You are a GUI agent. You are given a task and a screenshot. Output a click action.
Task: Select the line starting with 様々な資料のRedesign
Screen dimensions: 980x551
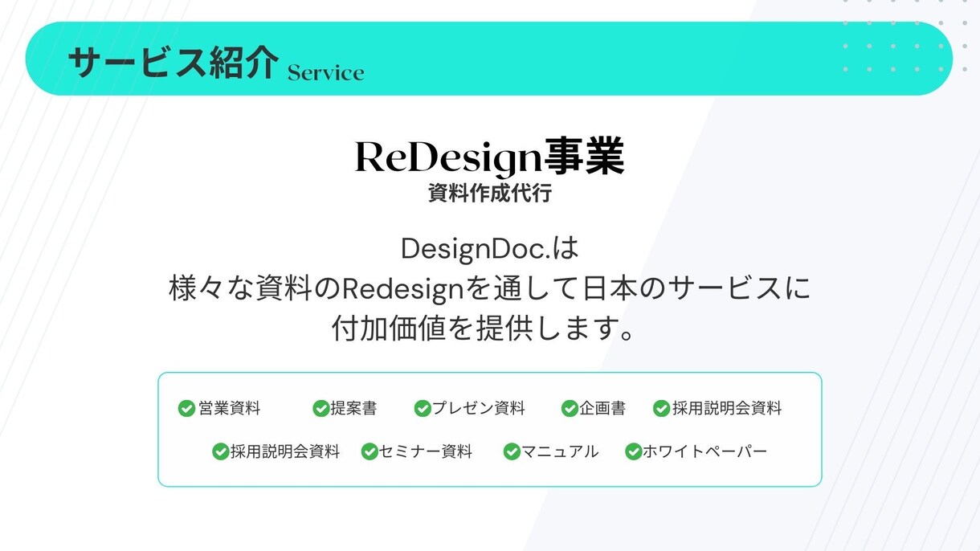pyautogui.click(x=490, y=288)
